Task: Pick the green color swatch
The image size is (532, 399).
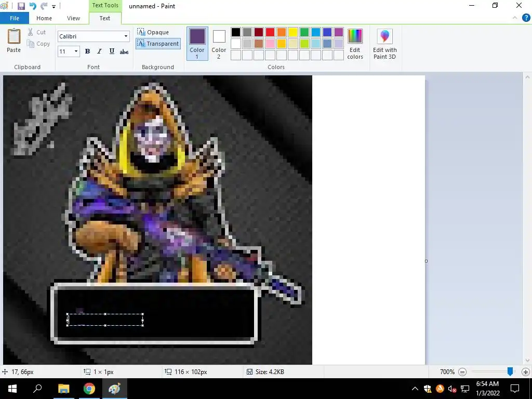Action: click(x=304, y=32)
